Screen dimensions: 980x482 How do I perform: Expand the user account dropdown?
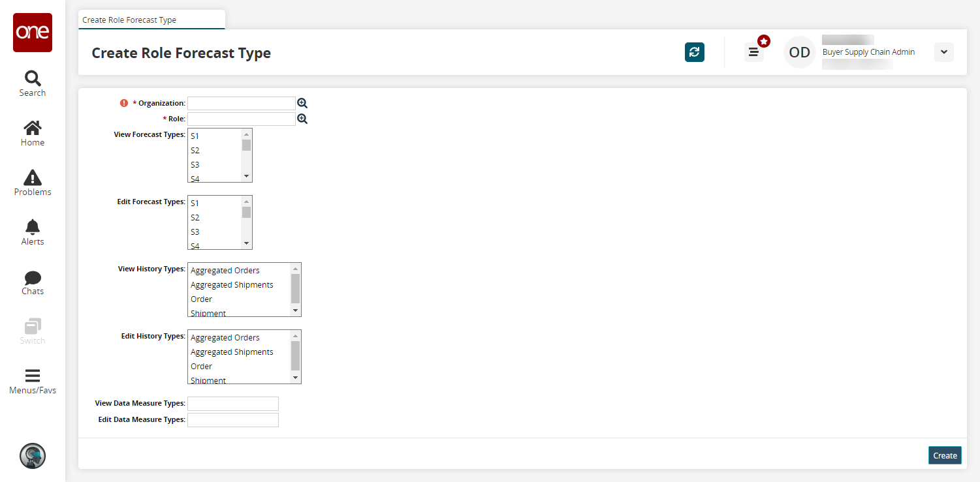pos(944,52)
